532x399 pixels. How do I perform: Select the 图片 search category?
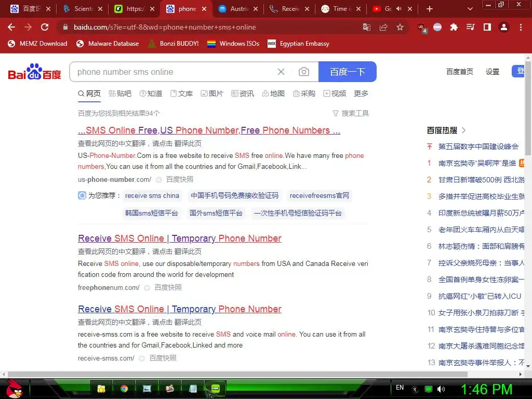click(212, 94)
